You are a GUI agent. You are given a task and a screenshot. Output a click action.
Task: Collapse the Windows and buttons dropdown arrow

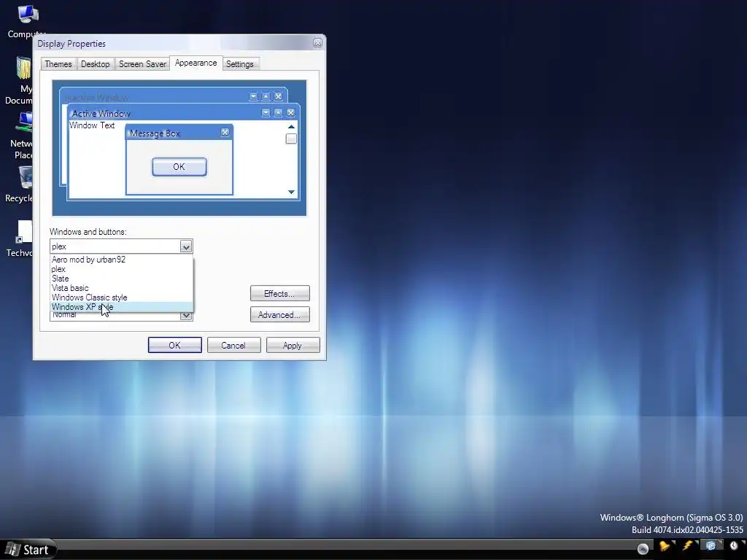186,246
